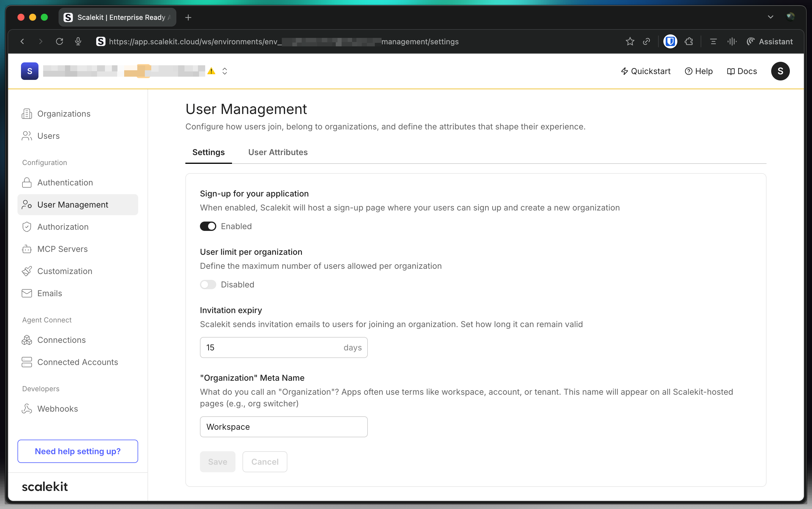The width and height of the screenshot is (812, 509).
Task: Select the Settings tab
Action: (x=208, y=152)
